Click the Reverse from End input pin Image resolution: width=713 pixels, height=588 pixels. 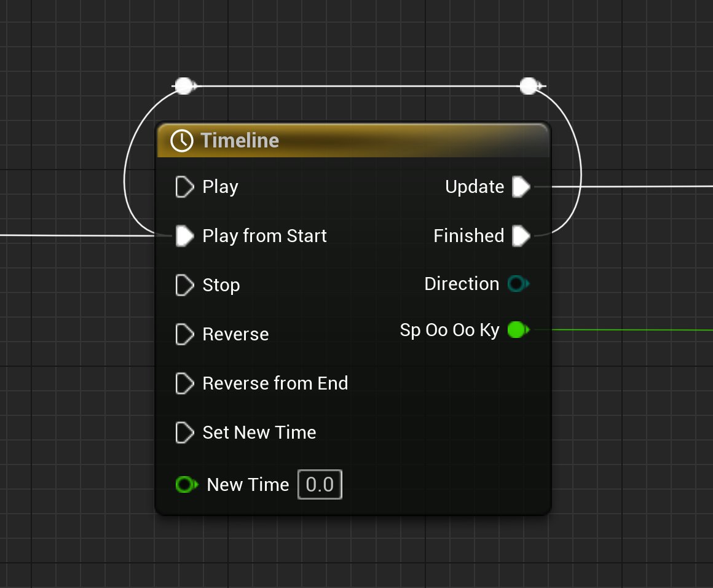point(184,383)
